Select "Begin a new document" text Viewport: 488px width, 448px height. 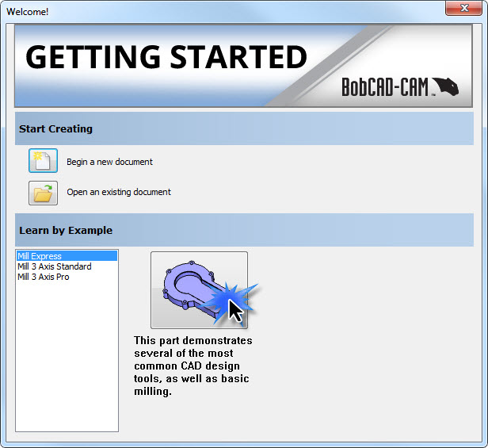pyautogui.click(x=109, y=162)
